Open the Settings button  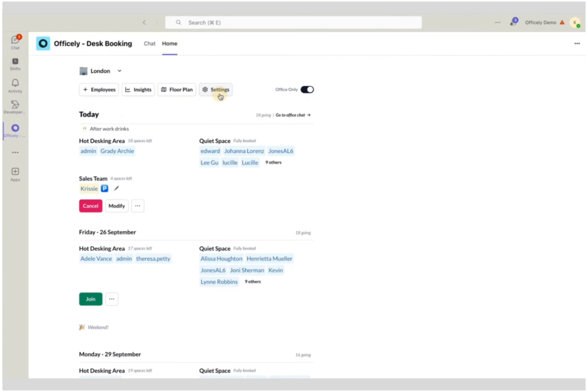coord(216,90)
